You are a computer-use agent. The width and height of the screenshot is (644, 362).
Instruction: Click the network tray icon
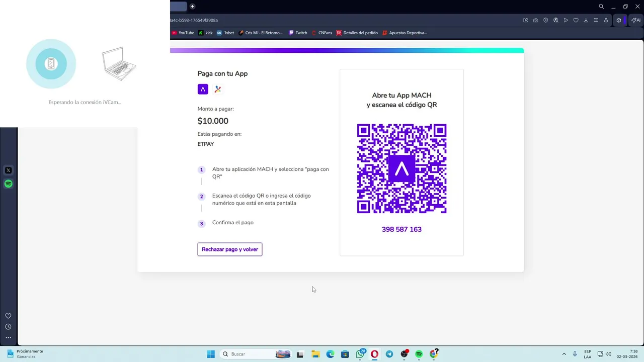(600, 354)
